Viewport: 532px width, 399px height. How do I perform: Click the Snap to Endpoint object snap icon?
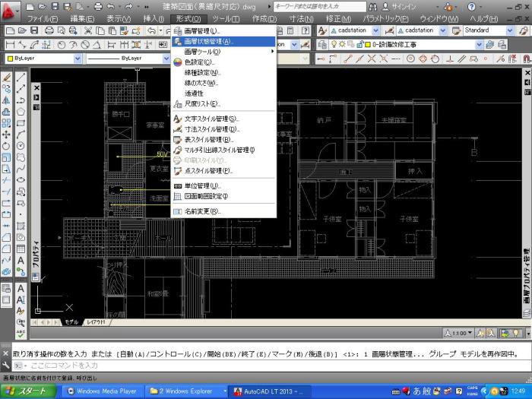pyautogui.click(x=347, y=59)
